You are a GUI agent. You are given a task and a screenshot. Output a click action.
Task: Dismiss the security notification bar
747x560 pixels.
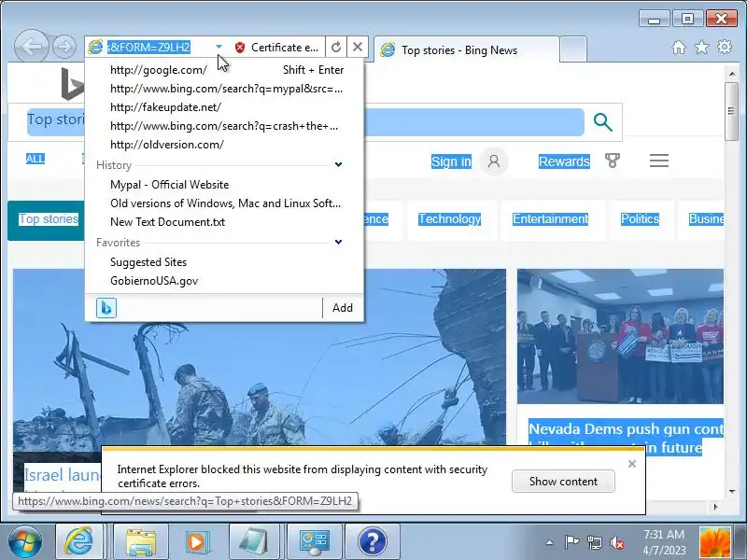(632, 464)
